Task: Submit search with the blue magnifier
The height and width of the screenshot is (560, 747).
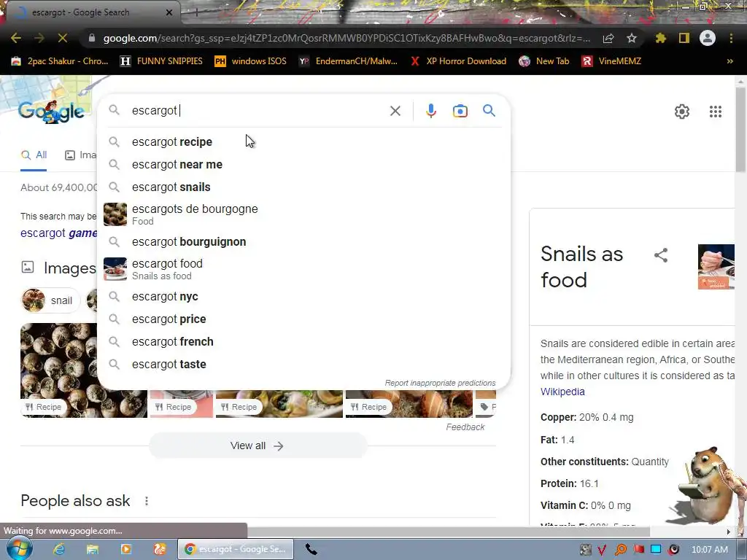Action: 489,111
